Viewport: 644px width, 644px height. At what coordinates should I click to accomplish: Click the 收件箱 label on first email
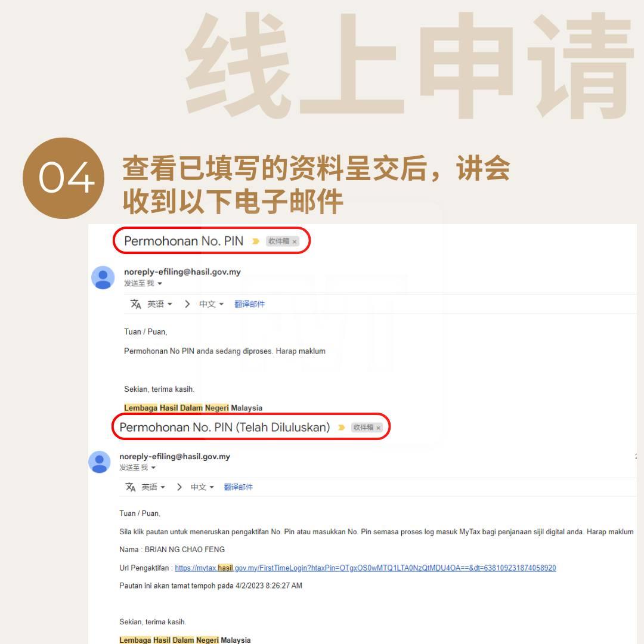[x=279, y=241]
